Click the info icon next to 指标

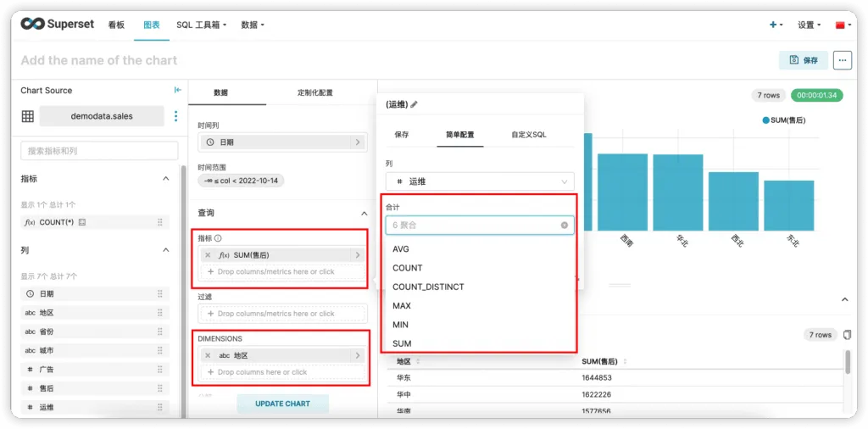(x=218, y=238)
